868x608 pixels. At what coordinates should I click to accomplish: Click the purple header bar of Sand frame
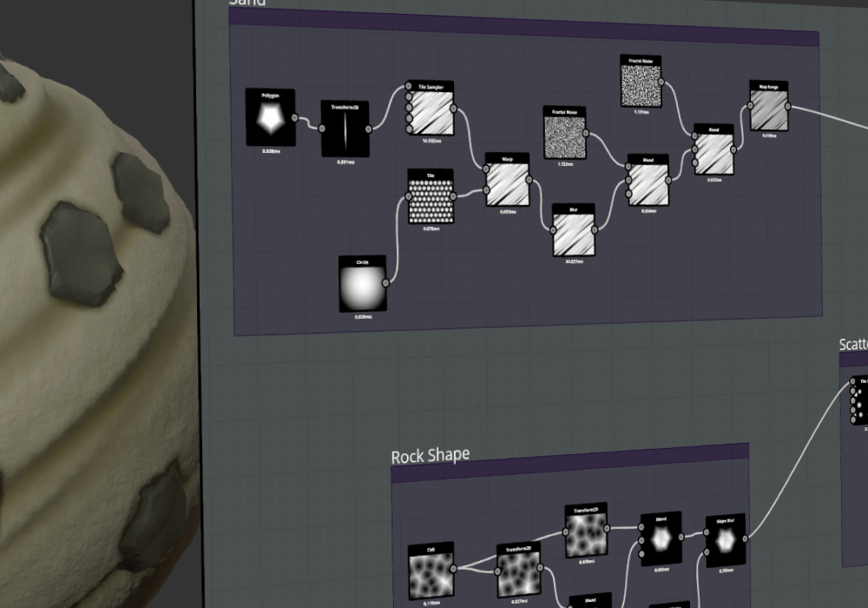click(x=523, y=27)
